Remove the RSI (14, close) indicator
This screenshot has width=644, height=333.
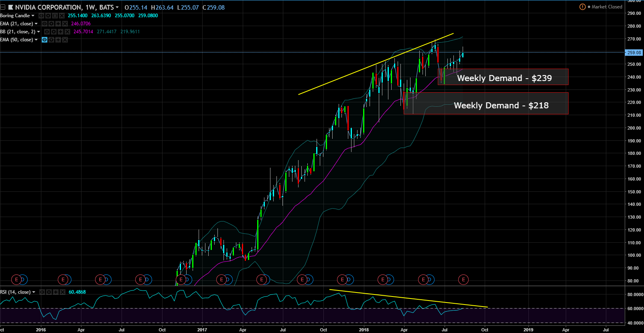[63, 292]
